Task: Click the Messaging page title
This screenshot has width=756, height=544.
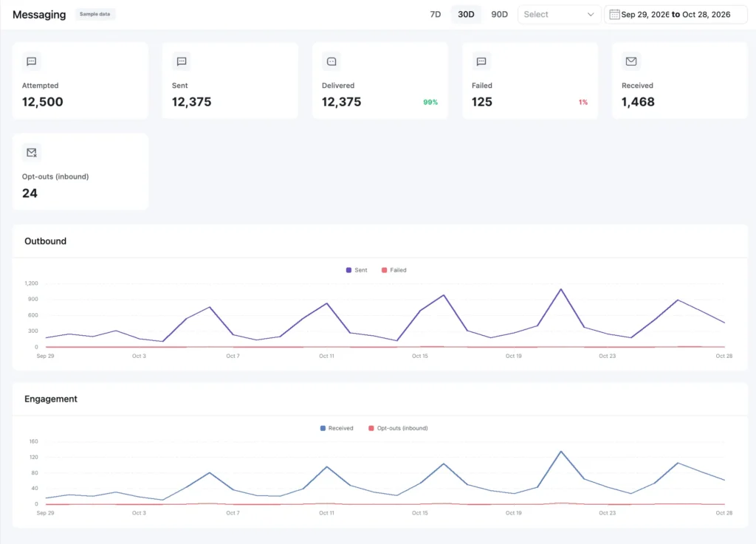Action: click(39, 15)
